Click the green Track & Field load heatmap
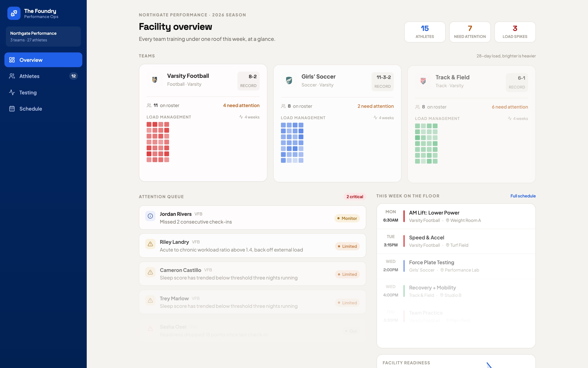 (426, 144)
